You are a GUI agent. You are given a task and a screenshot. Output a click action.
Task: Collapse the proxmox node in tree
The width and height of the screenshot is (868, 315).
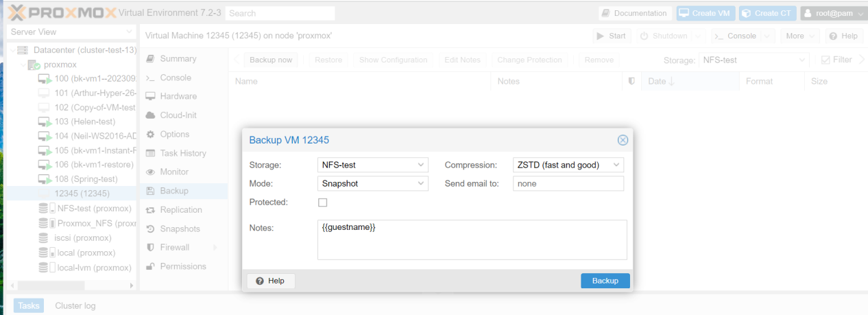tap(23, 65)
